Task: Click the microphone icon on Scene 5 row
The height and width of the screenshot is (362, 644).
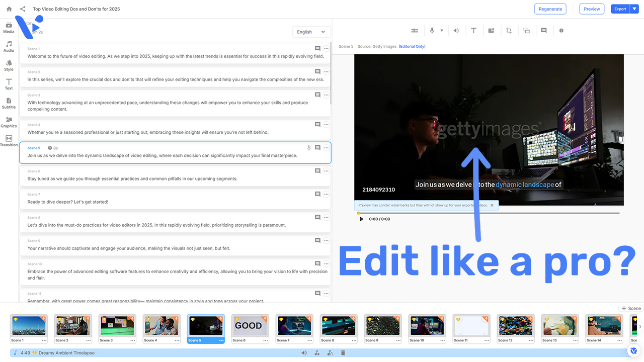Action: click(309, 148)
